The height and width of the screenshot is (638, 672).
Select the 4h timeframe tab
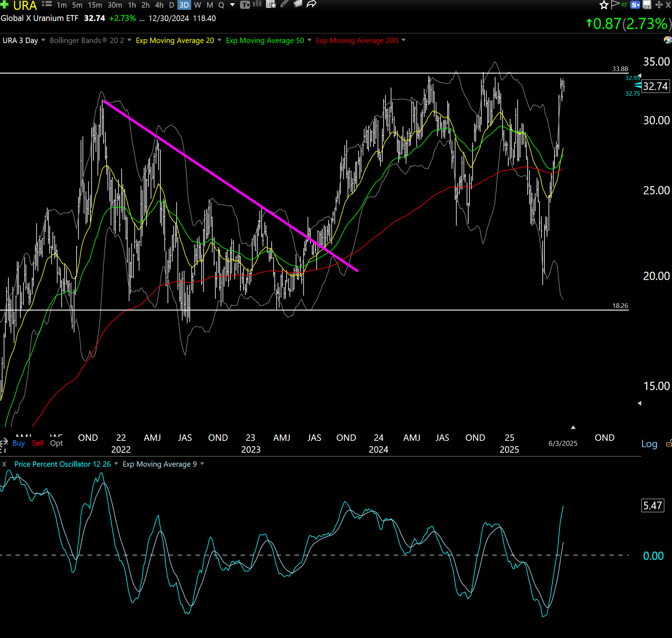(159, 5)
